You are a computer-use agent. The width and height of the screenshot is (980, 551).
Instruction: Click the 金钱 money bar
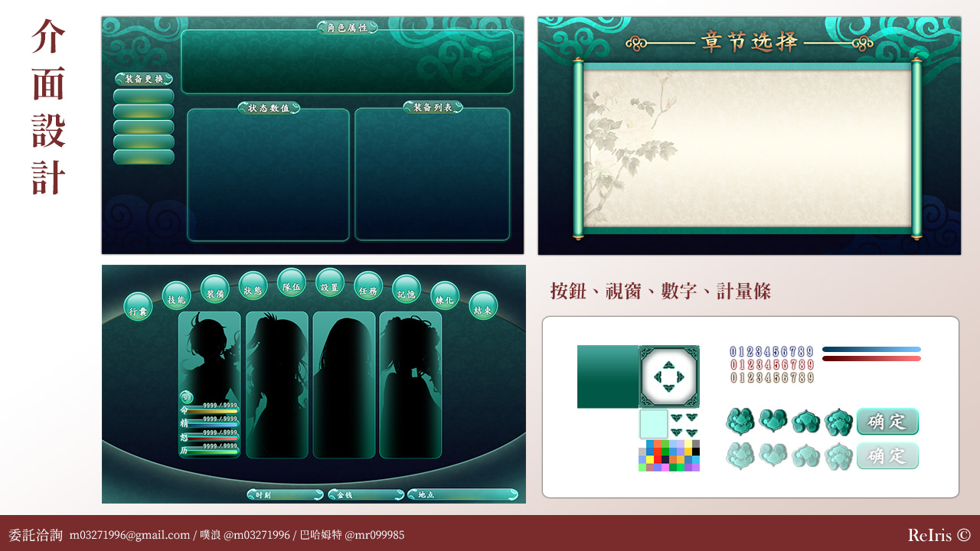[x=366, y=495]
